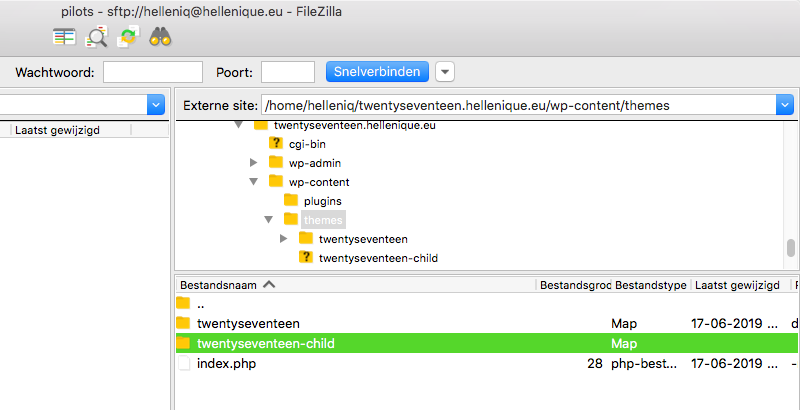Collapse the wp-content folder triangle
This screenshot has height=410, width=800.
pyautogui.click(x=254, y=182)
